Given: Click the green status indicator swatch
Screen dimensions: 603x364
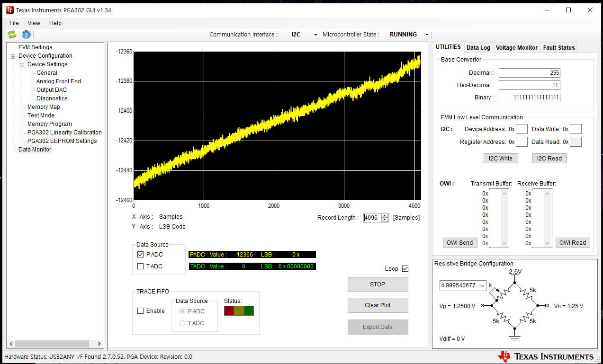Looking at the screenshot, I should pyautogui.click(x=249, y=311).
